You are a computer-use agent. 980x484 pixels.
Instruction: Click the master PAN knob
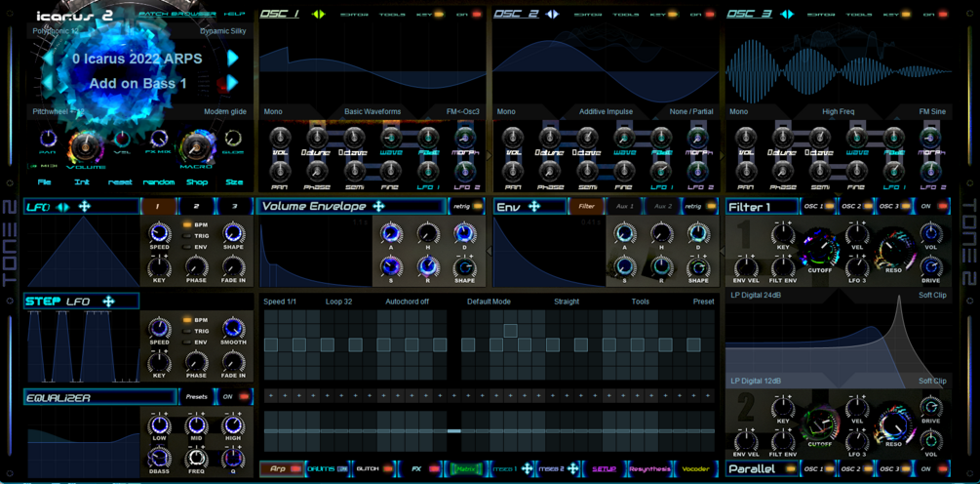(x=48, y=139)
